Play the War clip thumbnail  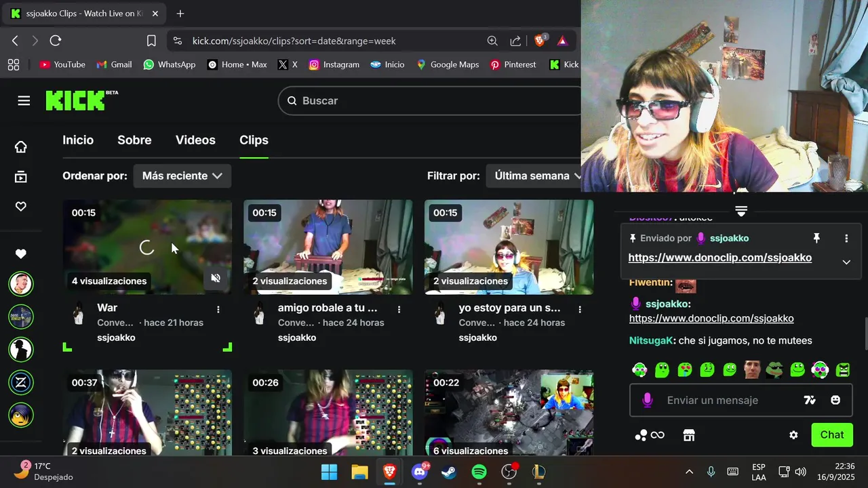tap(147, 247)
